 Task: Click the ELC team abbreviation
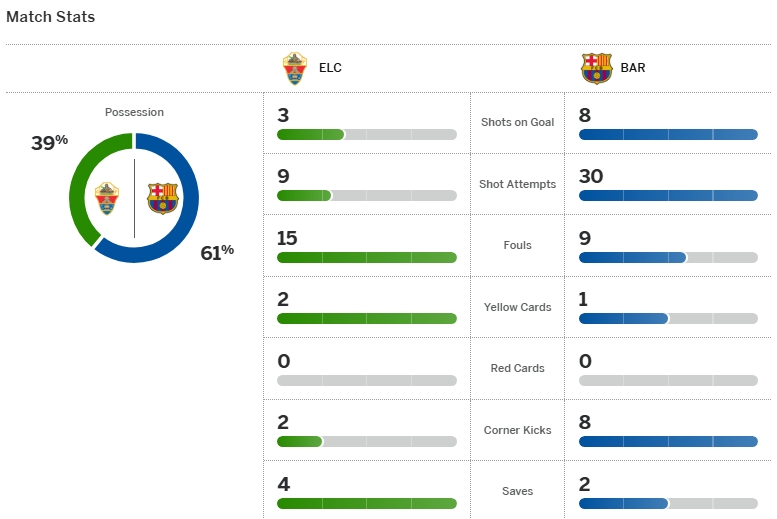329,69
